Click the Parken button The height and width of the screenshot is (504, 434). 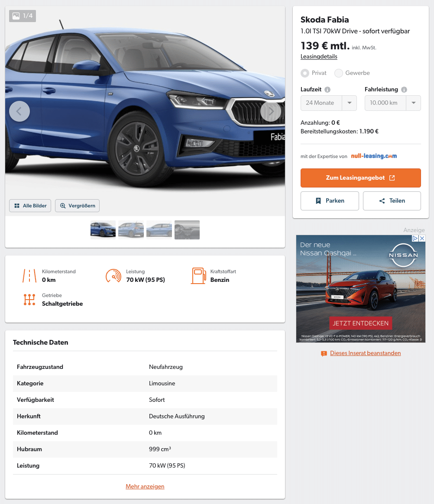point(330,201)
